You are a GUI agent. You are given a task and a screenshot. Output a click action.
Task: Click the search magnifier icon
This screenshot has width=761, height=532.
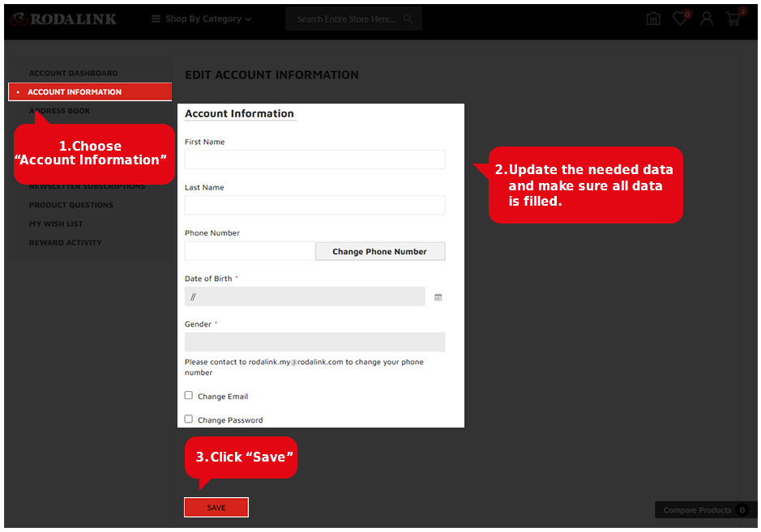click(408, 18)
